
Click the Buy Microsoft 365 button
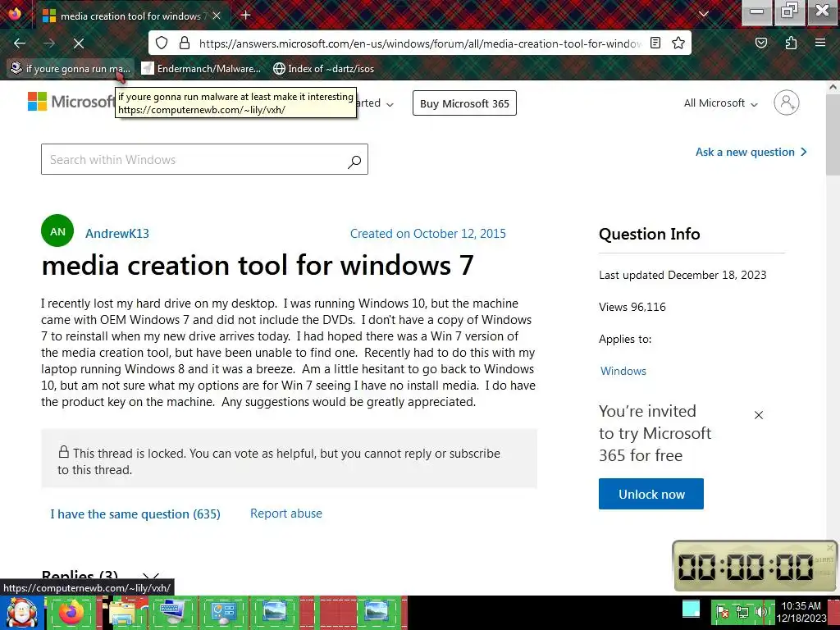coord(464,103)
